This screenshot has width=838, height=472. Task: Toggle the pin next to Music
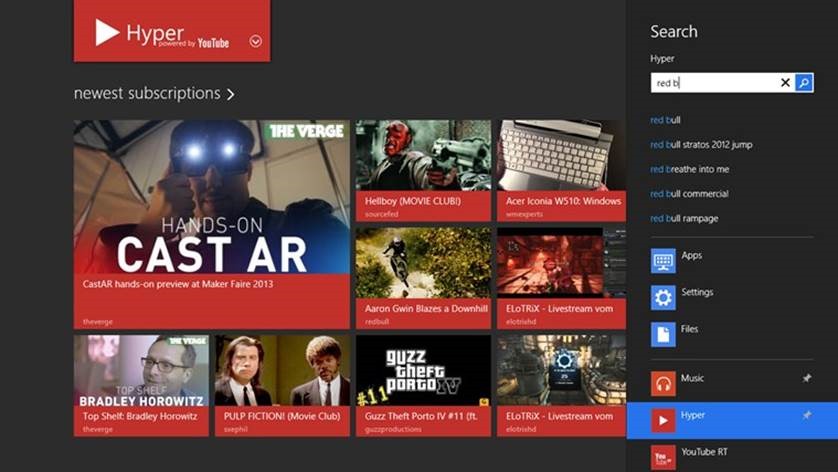pyautogui.click(x=807, y=379)
